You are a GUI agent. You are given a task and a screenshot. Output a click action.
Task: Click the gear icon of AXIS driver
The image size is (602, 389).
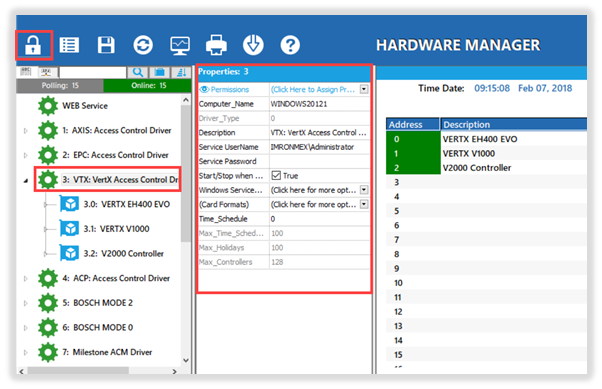coord(48,131)
